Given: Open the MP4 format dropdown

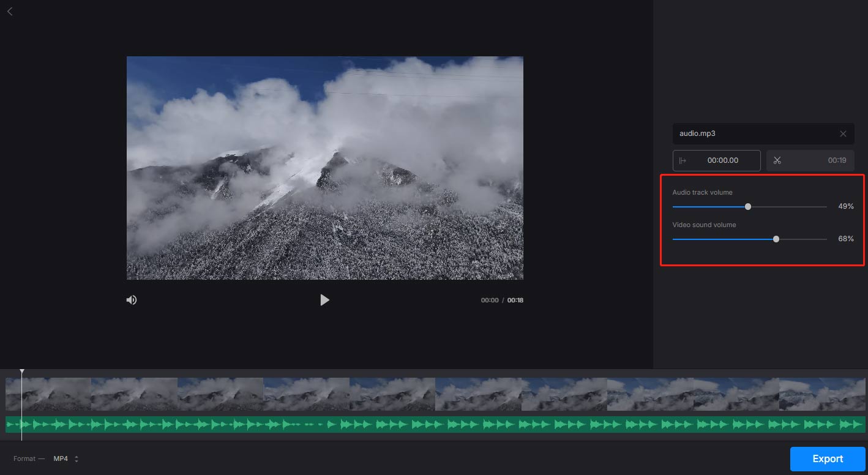Looking at the screenshot, I should 66,458.
